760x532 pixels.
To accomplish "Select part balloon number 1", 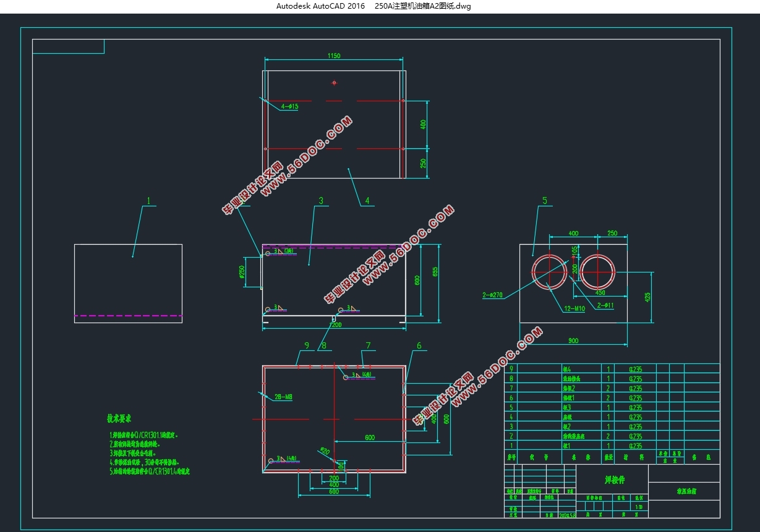I will tap(148, 201).
